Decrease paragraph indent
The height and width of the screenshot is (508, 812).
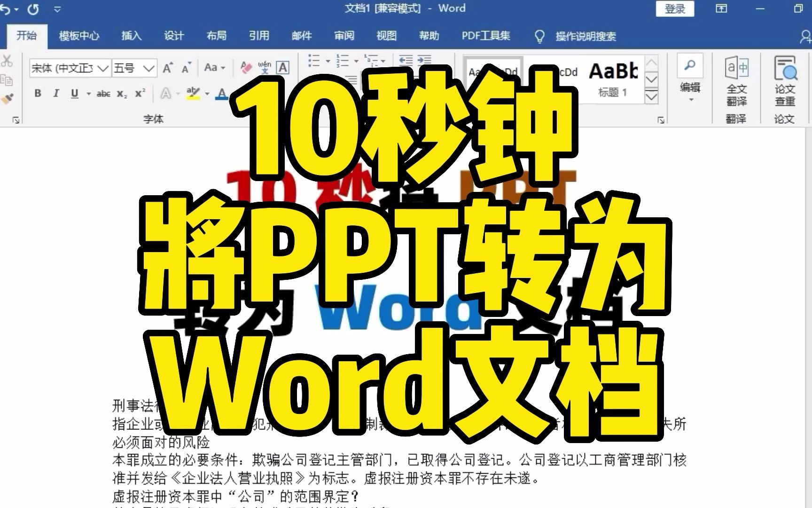(x=406, y=60)
